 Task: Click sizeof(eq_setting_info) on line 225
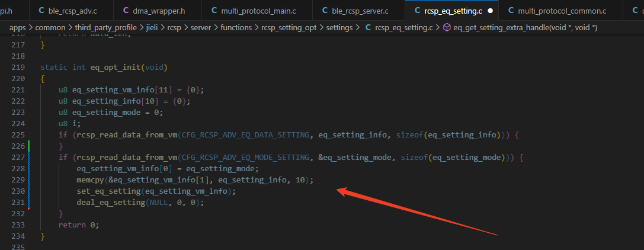449,134
